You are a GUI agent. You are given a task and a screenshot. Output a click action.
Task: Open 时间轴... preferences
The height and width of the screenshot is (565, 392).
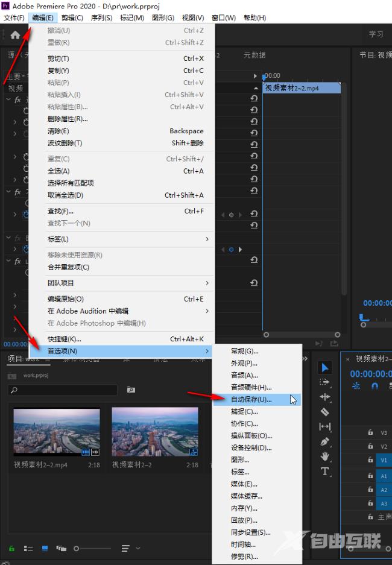[256, 544]
